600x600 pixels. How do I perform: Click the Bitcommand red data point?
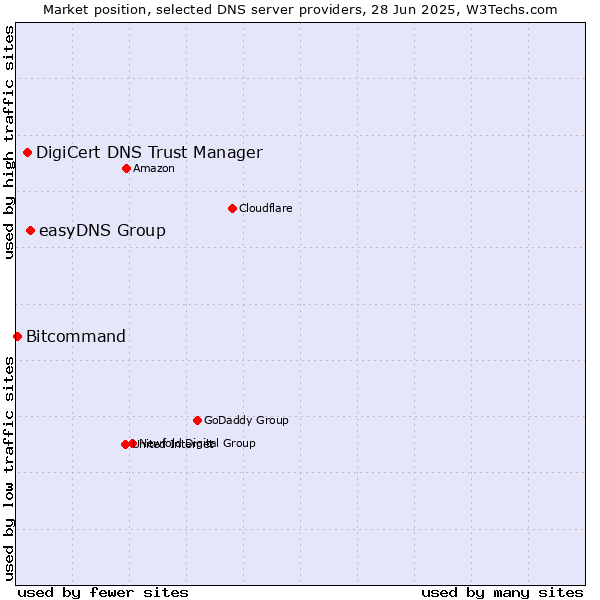click(18, 337)
